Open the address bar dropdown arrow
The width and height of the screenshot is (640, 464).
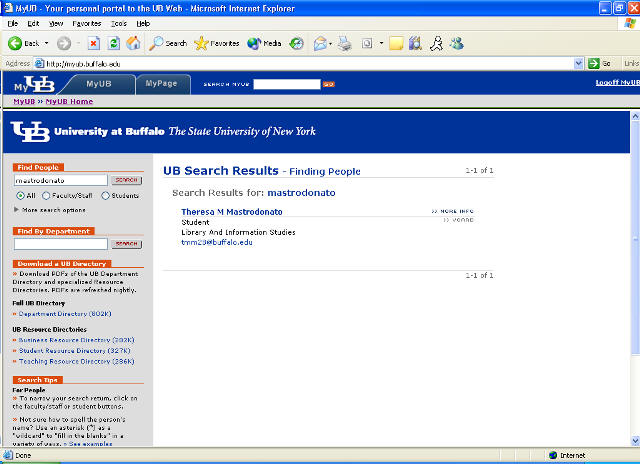[x=578, y=64]
